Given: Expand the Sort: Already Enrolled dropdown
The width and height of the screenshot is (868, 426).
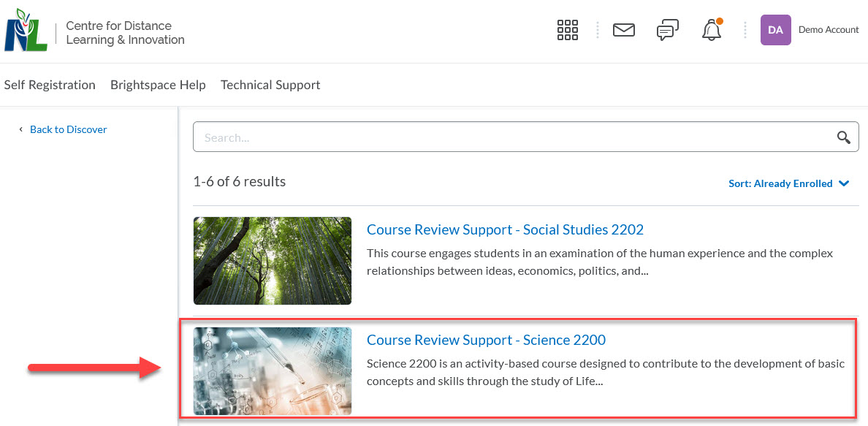Looking at the screenshot, I should (789, 183).
